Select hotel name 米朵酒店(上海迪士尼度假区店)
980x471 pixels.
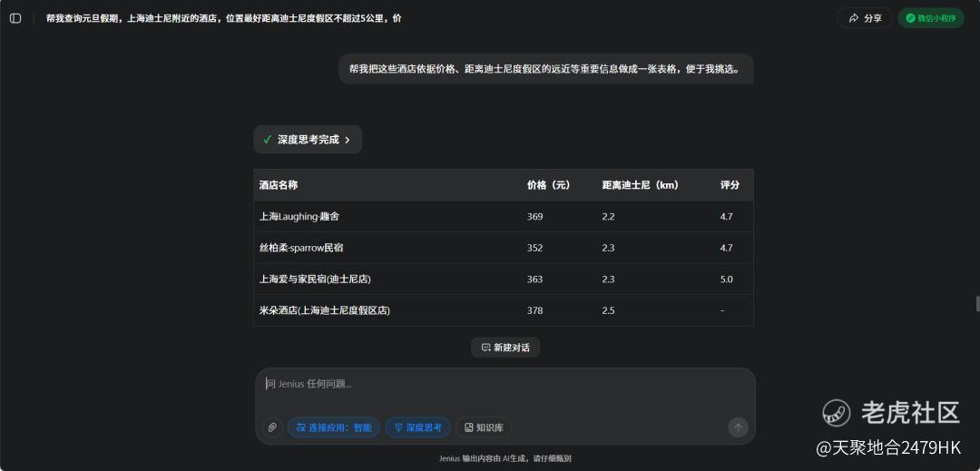324,309
